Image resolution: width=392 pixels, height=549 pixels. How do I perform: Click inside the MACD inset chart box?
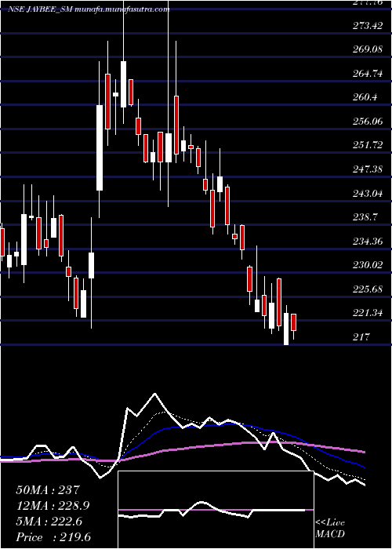[x=216, y=510]
